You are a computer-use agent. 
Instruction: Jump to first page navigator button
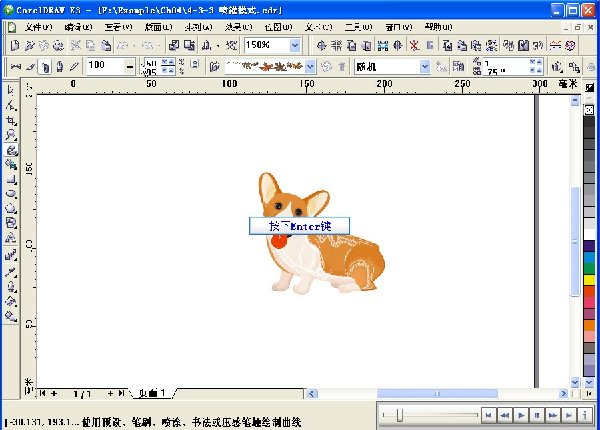point(42,393)
